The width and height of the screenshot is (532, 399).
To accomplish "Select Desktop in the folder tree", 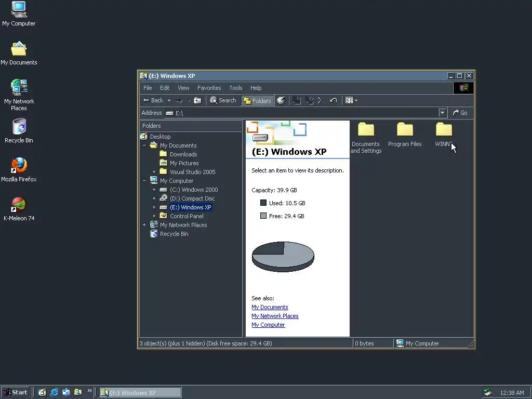I will coord(160,137).
